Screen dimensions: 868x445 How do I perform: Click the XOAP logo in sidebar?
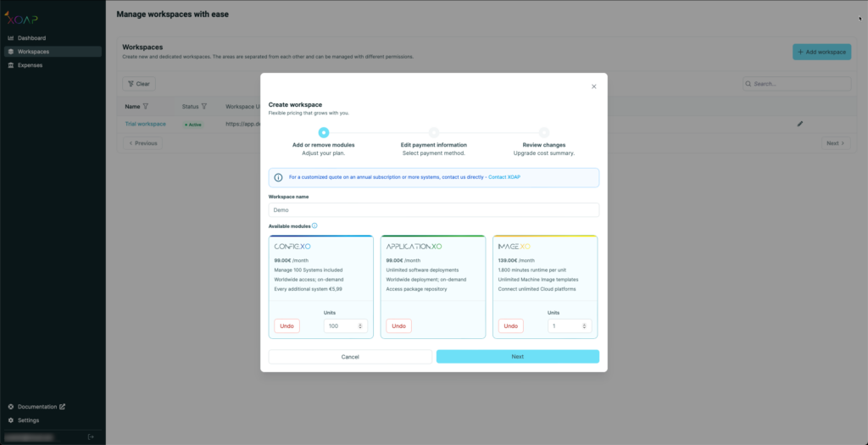tap(21, 19)
